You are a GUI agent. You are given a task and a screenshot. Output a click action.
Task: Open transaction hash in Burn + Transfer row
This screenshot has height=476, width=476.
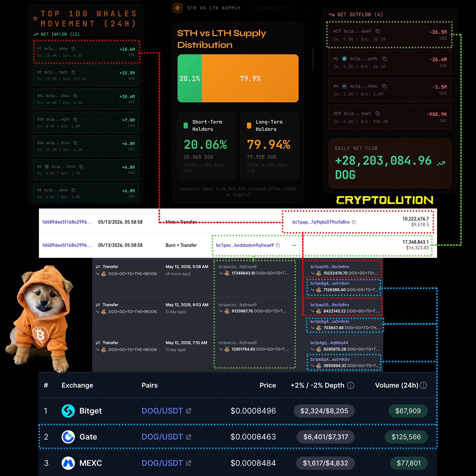point(67,245)
